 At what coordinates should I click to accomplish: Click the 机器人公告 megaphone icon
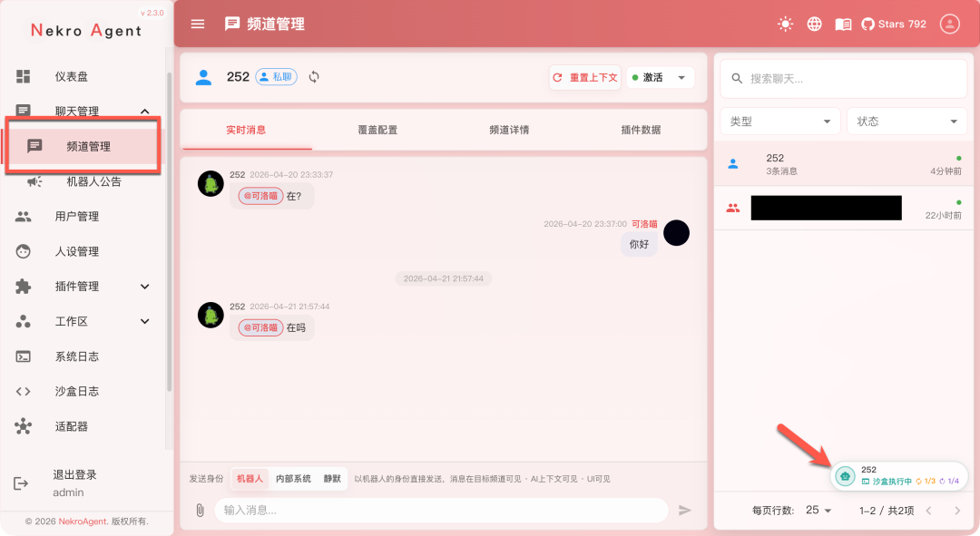click(35, 181)
